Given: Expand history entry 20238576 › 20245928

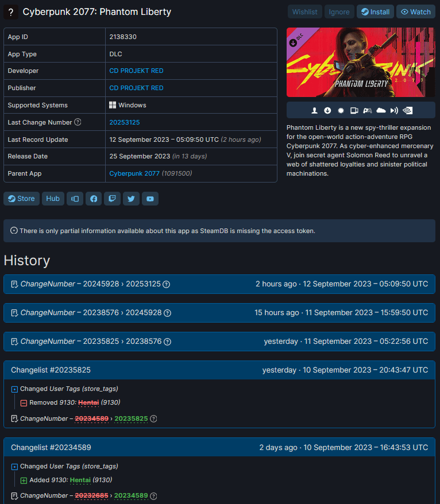Looking at the screenshot, I should tap(219, 313).
